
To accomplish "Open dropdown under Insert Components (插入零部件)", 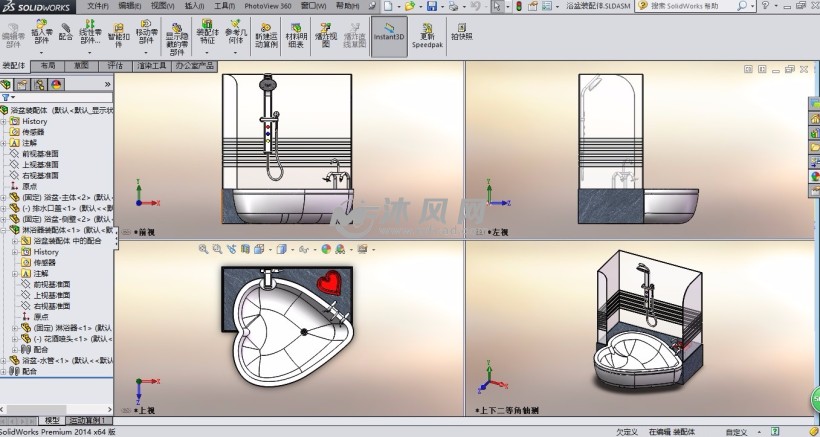I will tap(41, 52).
